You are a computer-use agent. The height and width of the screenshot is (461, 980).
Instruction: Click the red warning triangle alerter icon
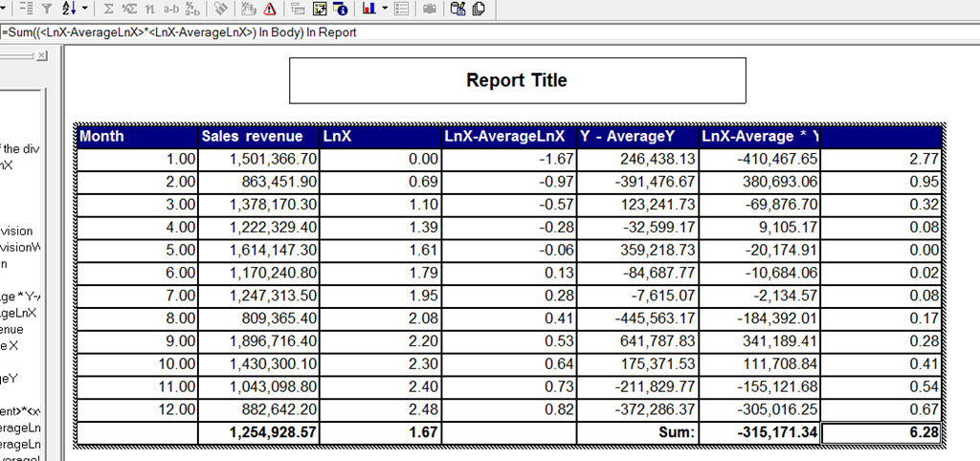click(x=269, y=9)
